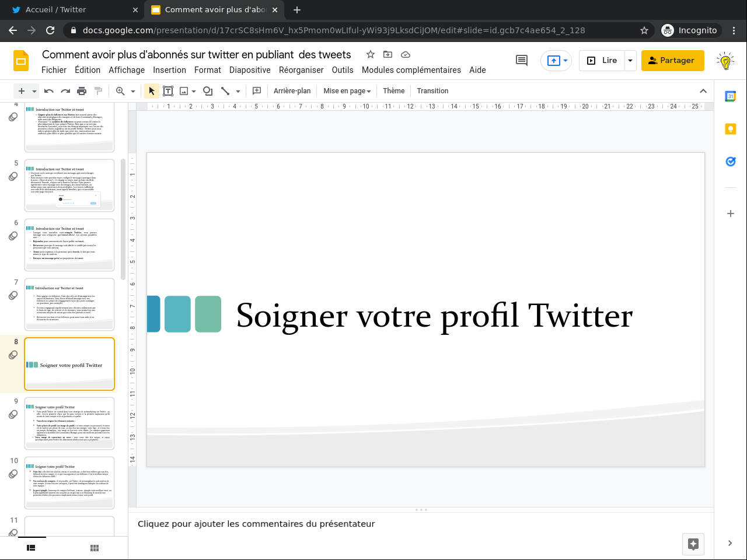Open Google Tasks side panel
Image resolution: width=747 pixels, height=560 pixels.
tap(730, 162)
